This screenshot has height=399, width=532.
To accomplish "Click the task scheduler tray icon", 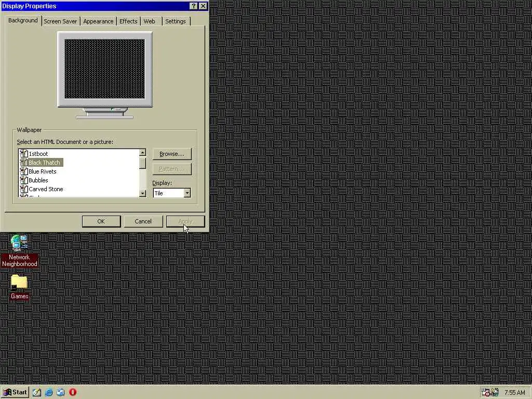I will point(486,392).
